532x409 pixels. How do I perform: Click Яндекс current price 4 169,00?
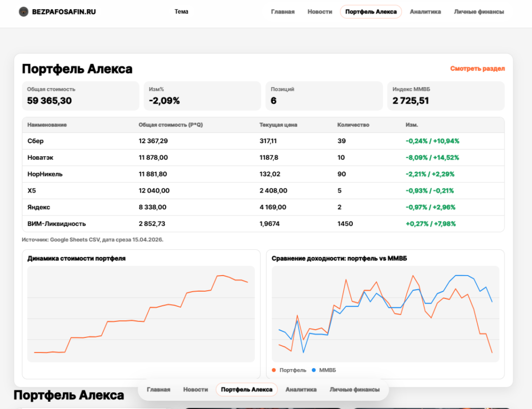point(273,208)
